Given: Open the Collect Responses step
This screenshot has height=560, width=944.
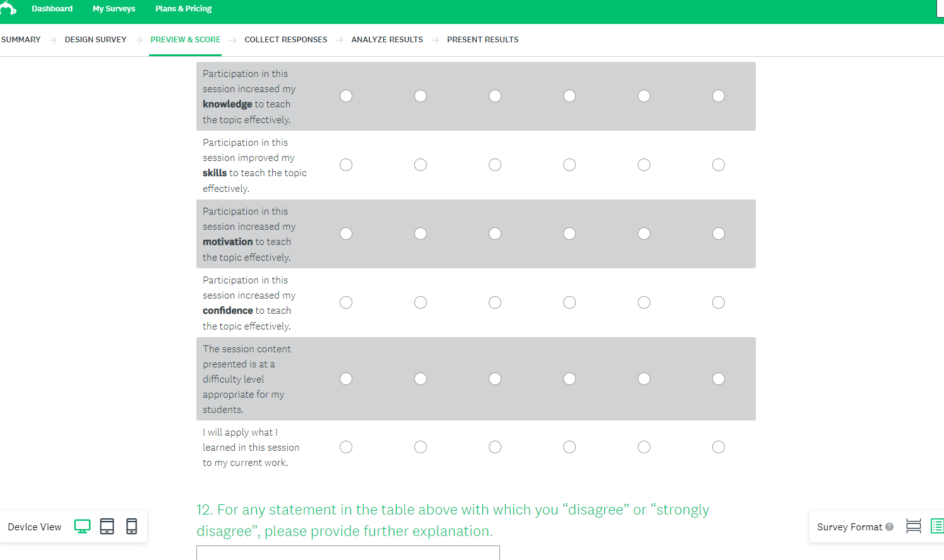Looking at the screenshot, I should pyautogui.click(x=286, y=40).
